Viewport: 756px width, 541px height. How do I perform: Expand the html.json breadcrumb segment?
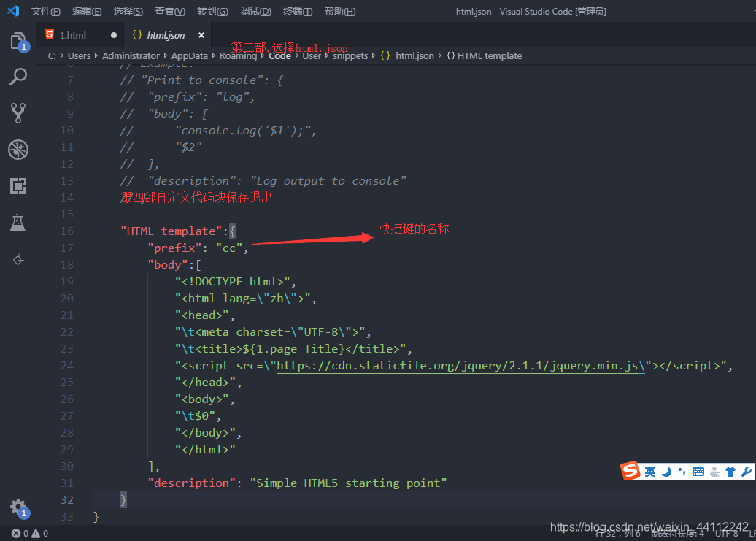click(x=414, y=56)
